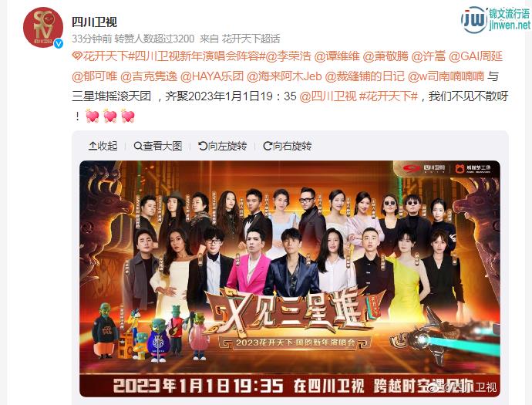Open hashtag #四川卫视新年演唱会阵容#
The height and width of the screenshot is (405, 532).
point(197,56)
